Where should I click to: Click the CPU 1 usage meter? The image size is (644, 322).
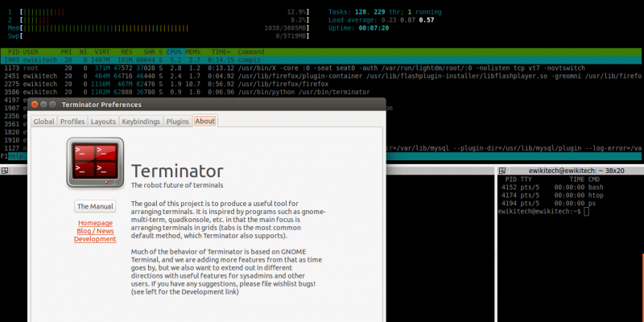158,12
